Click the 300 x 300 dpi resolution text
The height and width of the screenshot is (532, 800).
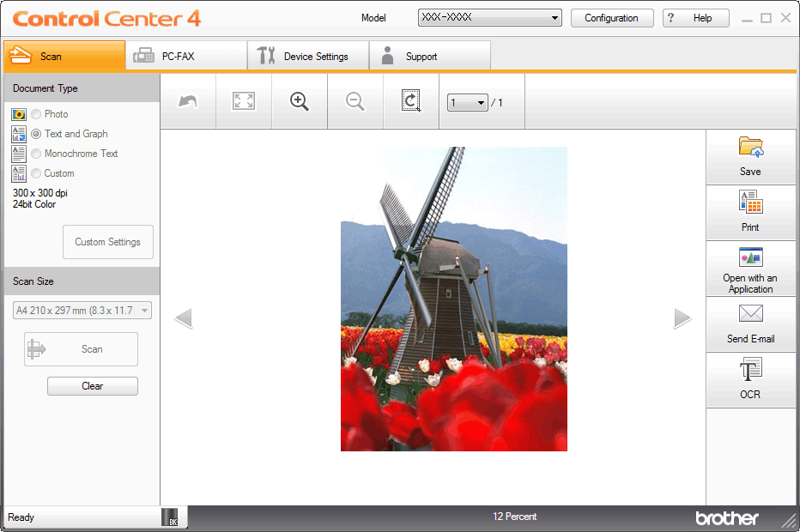(39, 193)
